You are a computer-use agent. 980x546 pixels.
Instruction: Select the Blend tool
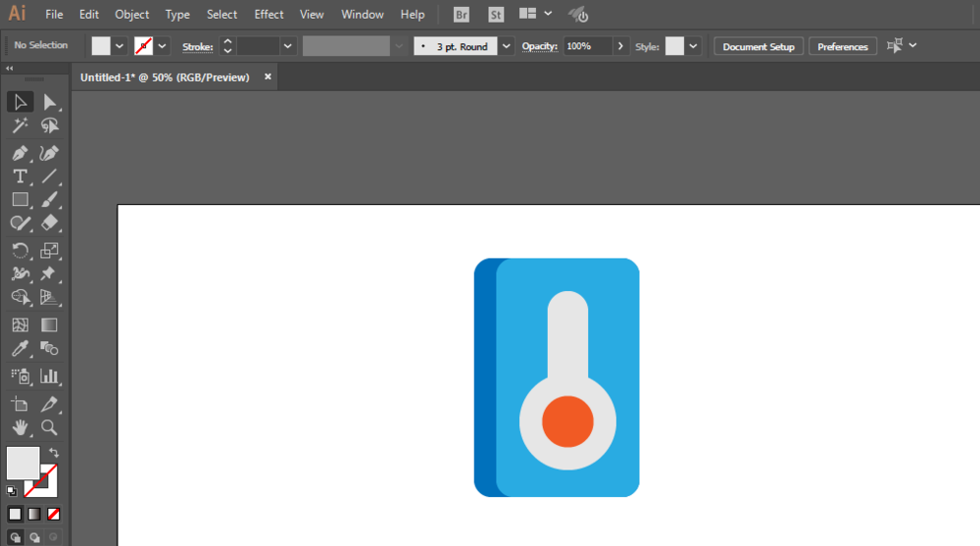(x=49, y=348)
